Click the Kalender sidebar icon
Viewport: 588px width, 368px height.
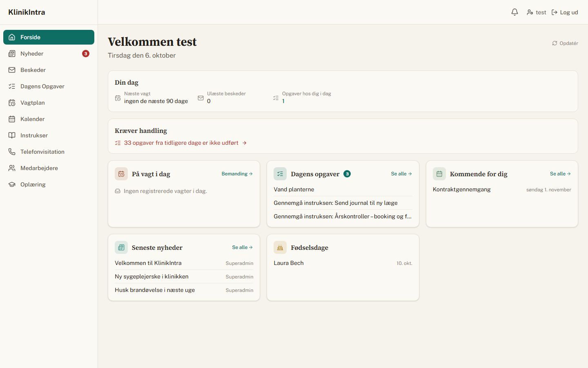click(12, 119)
